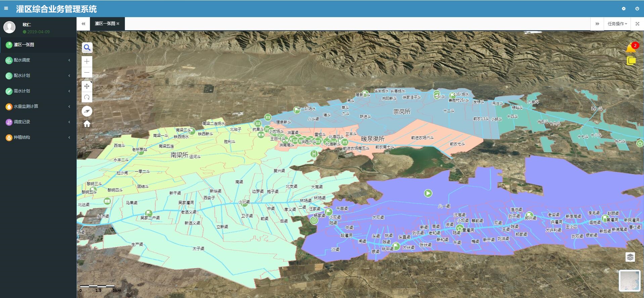Zoom out the map with minus button
This screenshot has width=644, height=298.
87,72
